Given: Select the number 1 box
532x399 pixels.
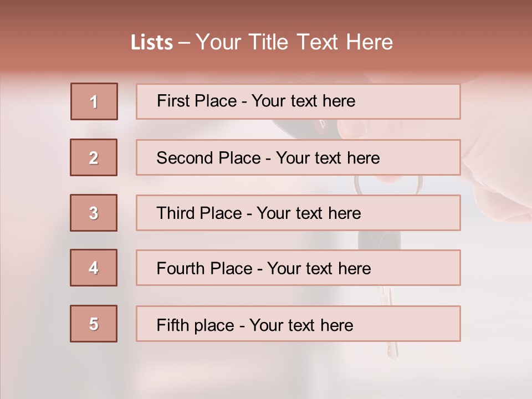Looking at the screenshot, I should (x=94, y=101).
